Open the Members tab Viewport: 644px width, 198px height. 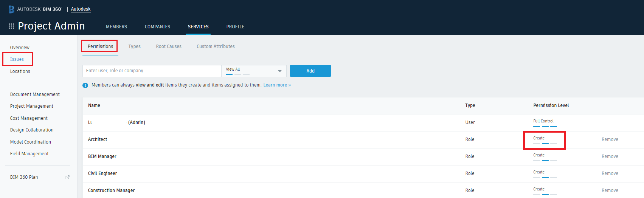(x=116, y=27)
